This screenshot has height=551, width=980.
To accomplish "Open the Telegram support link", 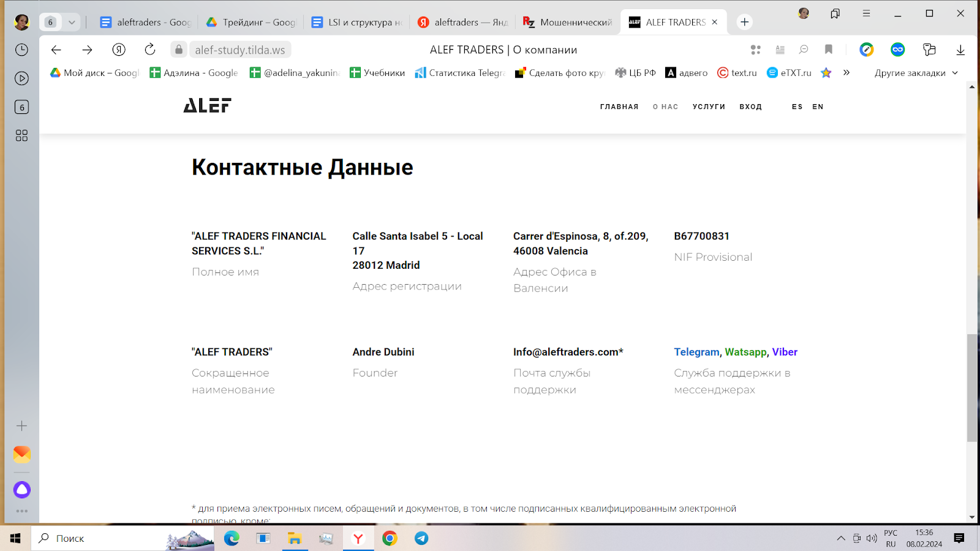I will pos(696,352).
